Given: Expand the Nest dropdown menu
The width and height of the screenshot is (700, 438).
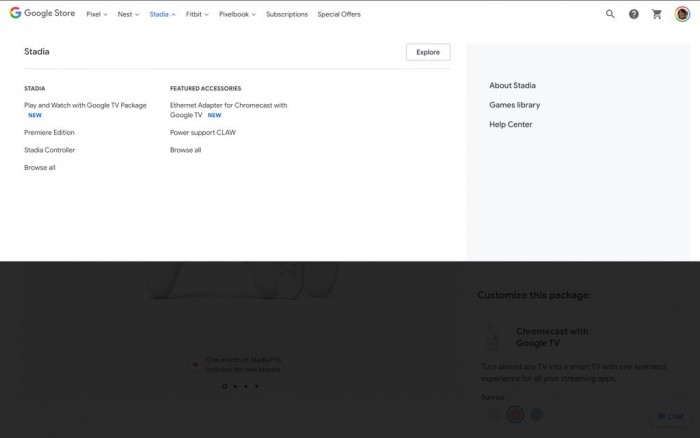Looking at the screenshot, I should 128,15.
